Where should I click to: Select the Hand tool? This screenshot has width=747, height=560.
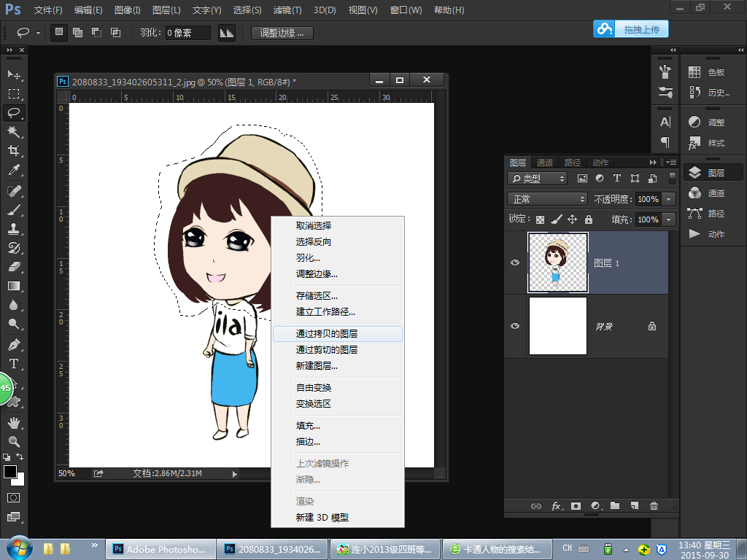click(14, 422)
